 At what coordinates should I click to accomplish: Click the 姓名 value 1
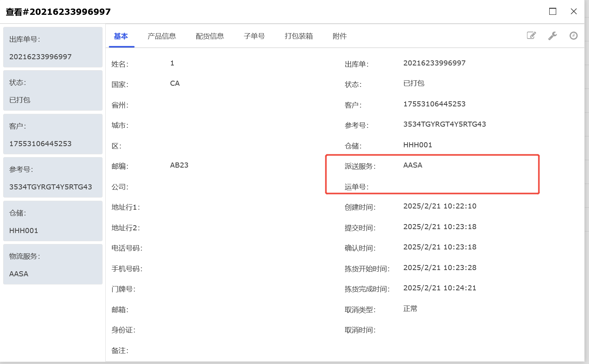click(172, 63)
